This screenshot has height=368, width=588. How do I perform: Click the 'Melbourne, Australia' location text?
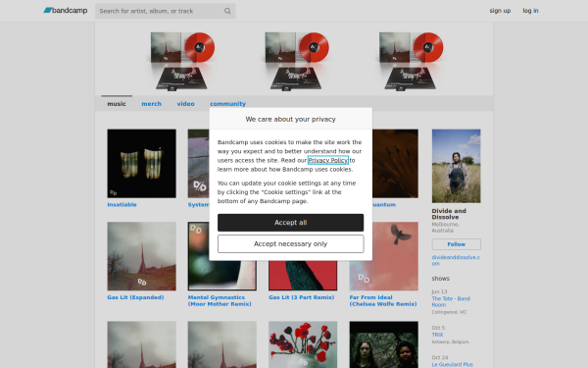[x=445, y=228]
